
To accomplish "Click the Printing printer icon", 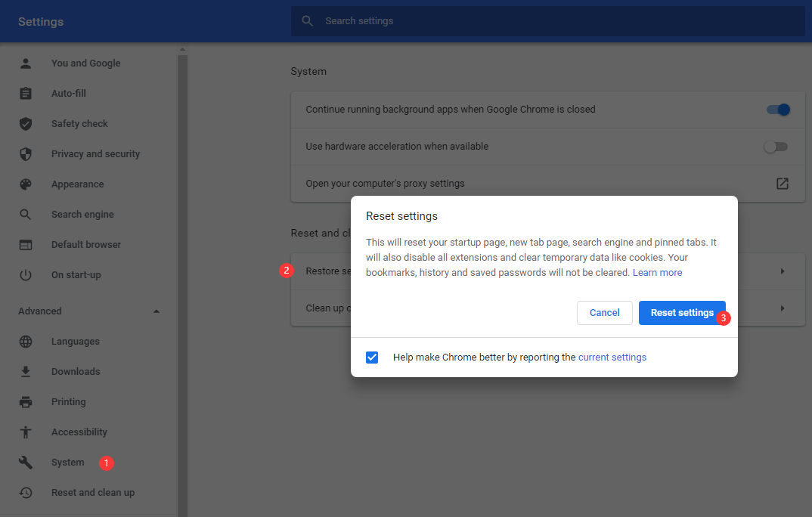I will tap(26, 401).
